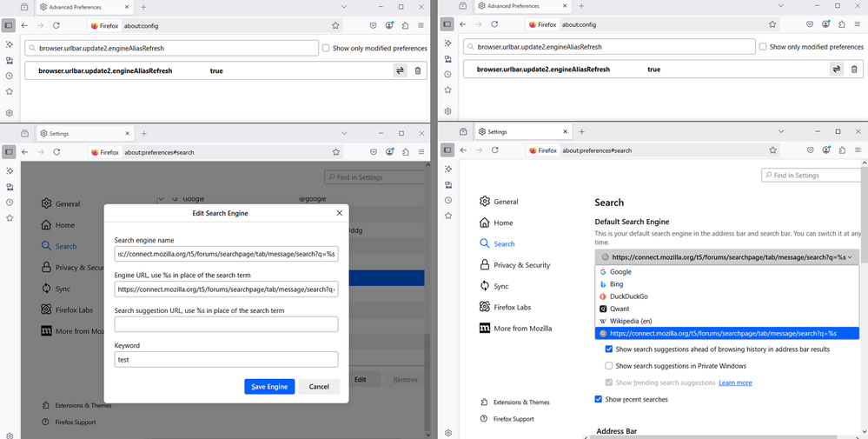Choose Qwant from search engine list

click(x=727, y=309)
